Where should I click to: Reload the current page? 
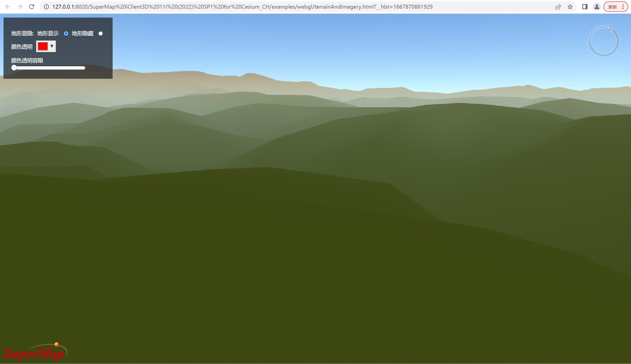coord(32,7)
